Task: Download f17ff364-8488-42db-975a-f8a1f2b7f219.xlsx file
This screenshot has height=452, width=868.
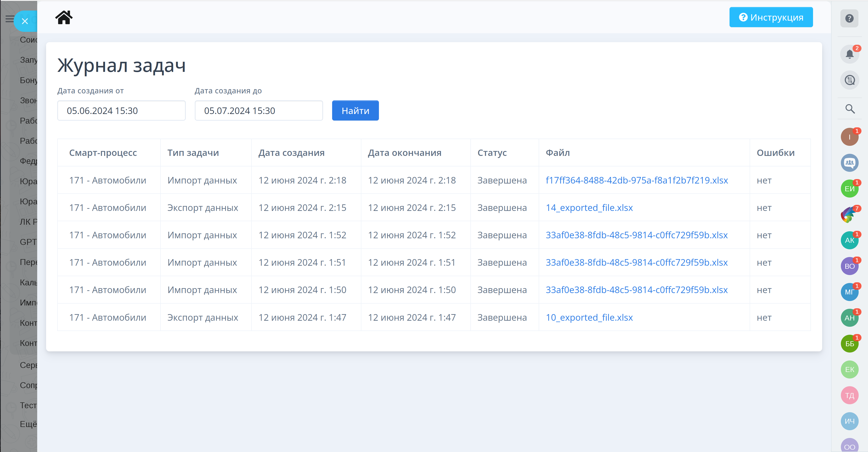Action: (x=636, y=180)
